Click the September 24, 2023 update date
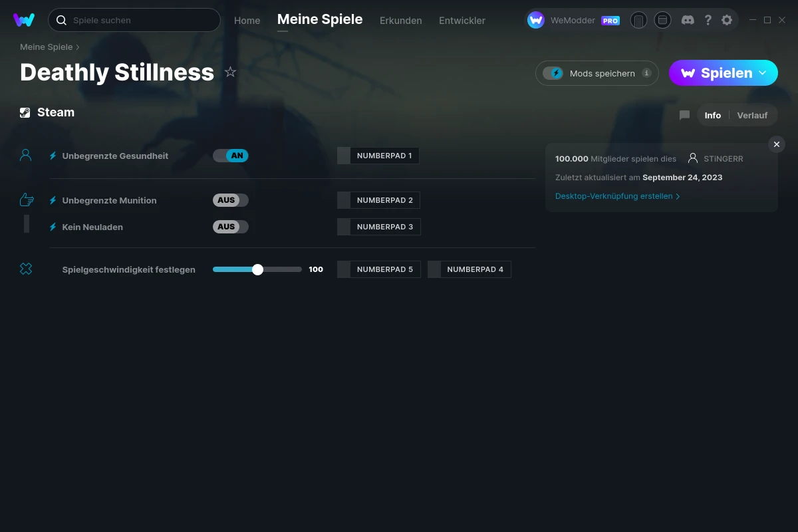Image resolution: width=798 pixels, height=532 pixels. pos(682,178)
